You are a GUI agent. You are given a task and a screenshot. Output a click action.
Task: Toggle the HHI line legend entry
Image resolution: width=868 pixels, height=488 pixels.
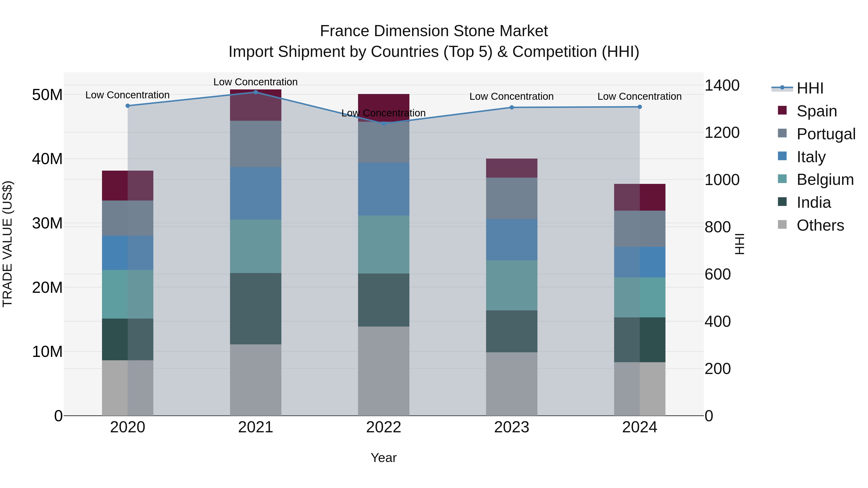[x=798, y=88]
